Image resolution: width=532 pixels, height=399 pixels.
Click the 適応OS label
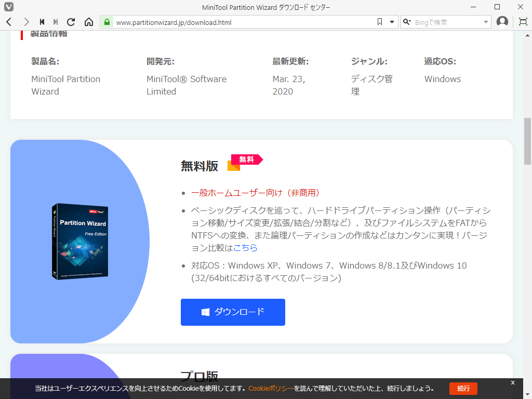pyautogui.click(x=440, y=61)
